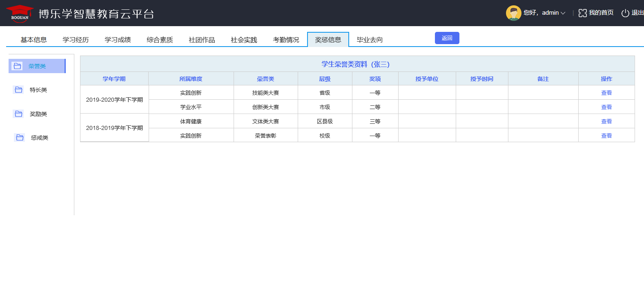Open 惩戒类 in the sidebar
This screenshot has width=644, height=306.
40,138
